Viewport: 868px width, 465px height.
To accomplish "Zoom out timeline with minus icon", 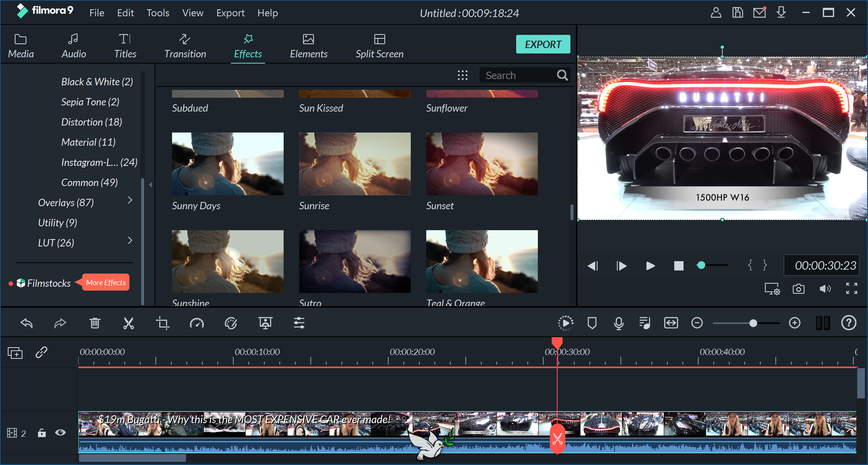I will click(697, 323).
